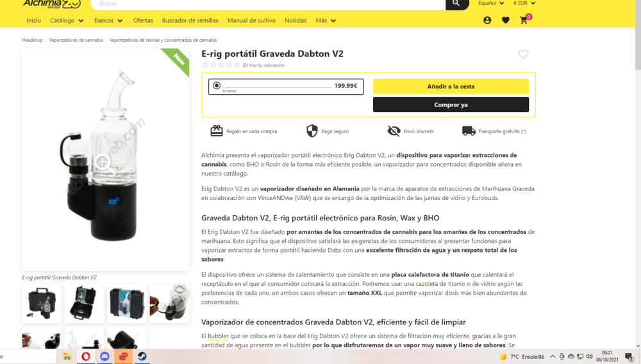This screenshot has width=641, height=364.
Task: Click the 7°C Ensoleillé weather widget
Action: coord(522,357)
